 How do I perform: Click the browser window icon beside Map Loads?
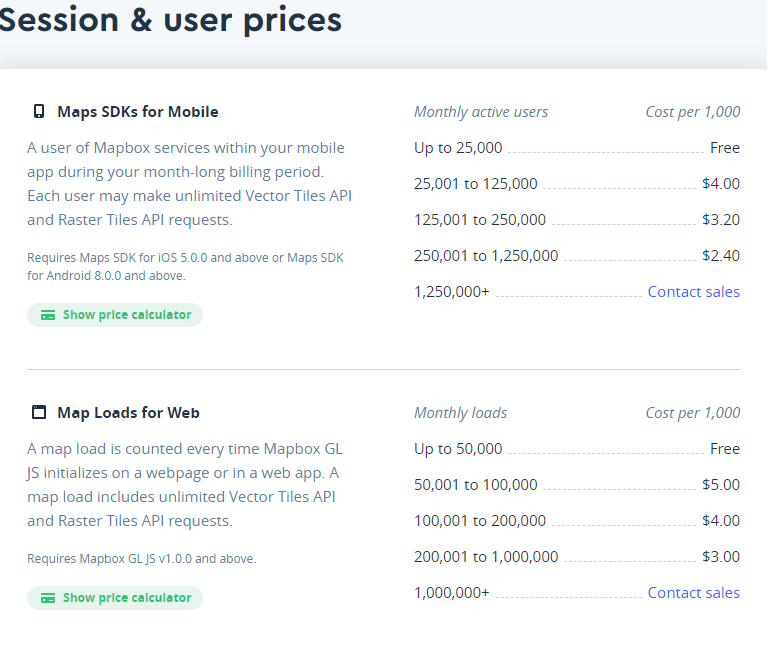pos(39,413)
